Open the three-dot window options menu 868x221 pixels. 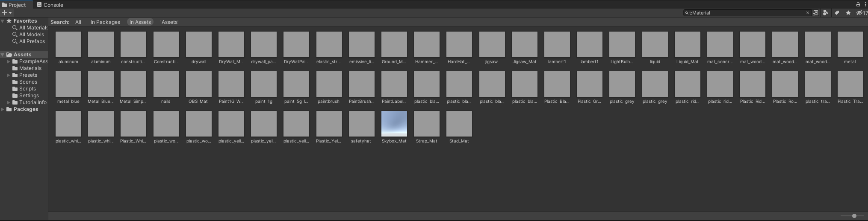pyautogui.click(x=865, y=4)
